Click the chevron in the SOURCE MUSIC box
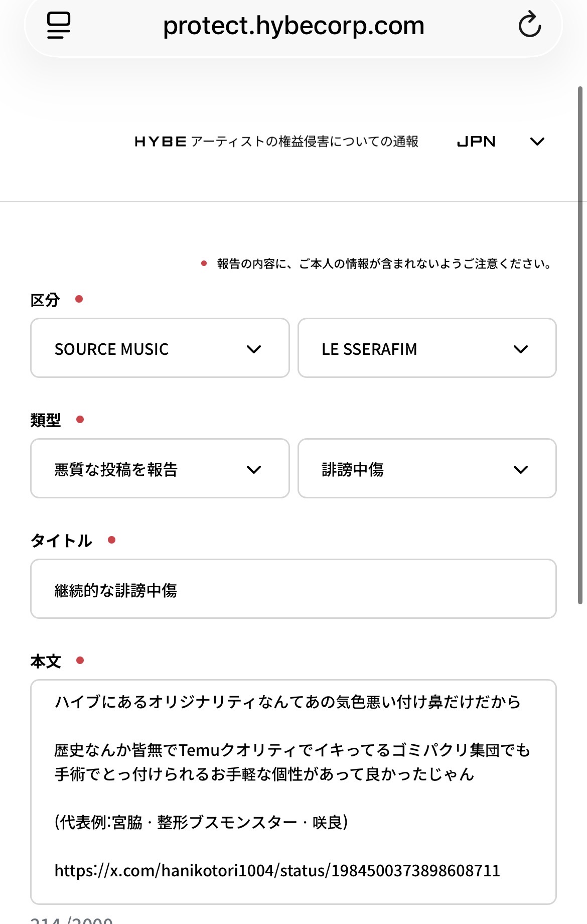 pyautogui.click(x=254, y=349)
